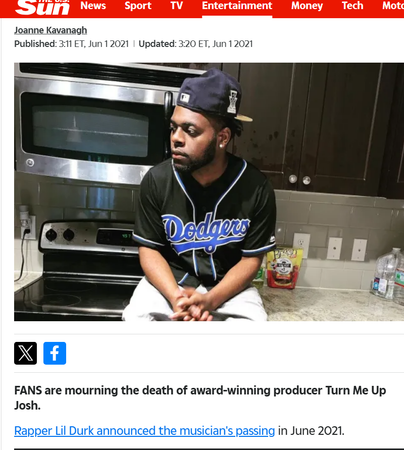
Task: Click the paragraph starting with FANS are mourning
Action: 200,398
